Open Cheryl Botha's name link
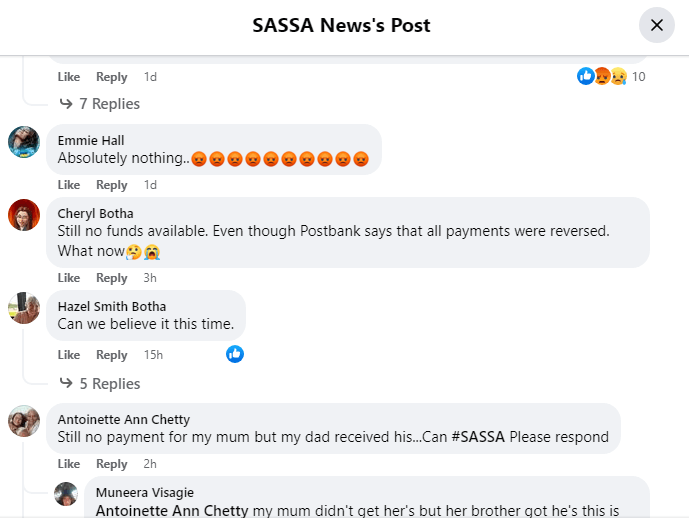689x525 pixels. tap(96, 213)
